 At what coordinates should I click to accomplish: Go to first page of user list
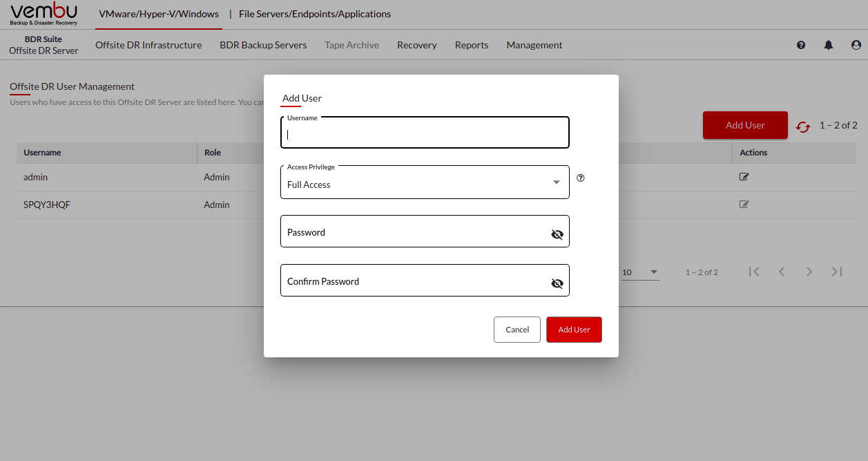pyautogui.click(x=754, y=272)
